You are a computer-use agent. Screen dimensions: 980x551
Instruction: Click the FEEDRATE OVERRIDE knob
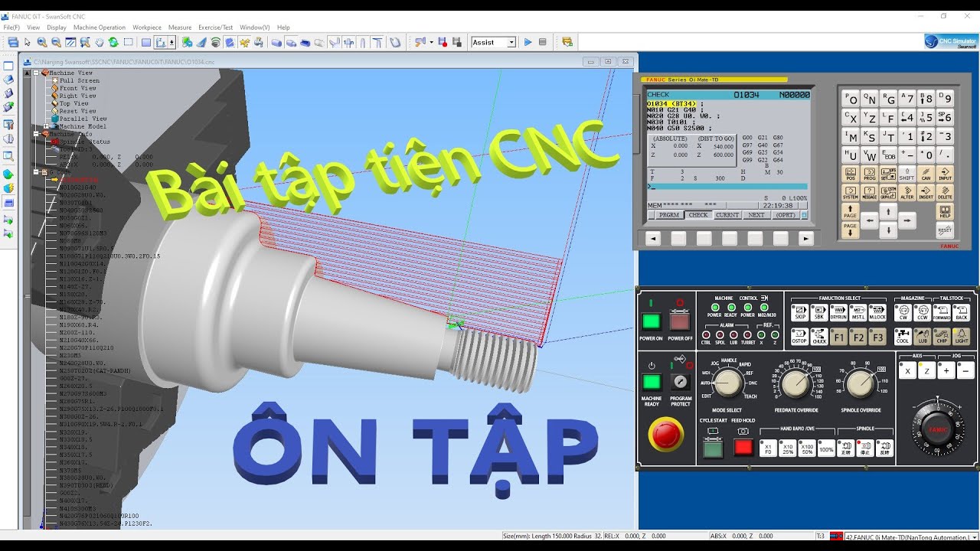pyautogui.click(x=797, y=383)
